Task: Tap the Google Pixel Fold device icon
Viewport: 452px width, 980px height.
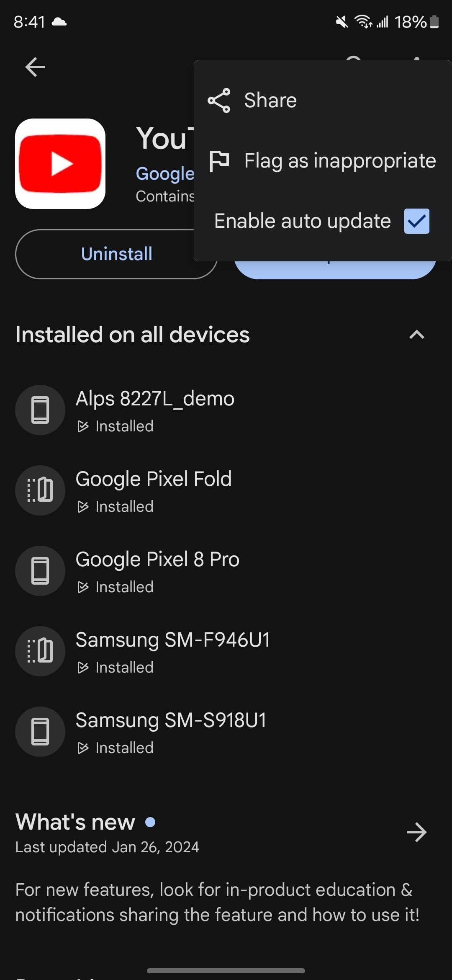Action: pyautogui.click(x=40, y=490)
